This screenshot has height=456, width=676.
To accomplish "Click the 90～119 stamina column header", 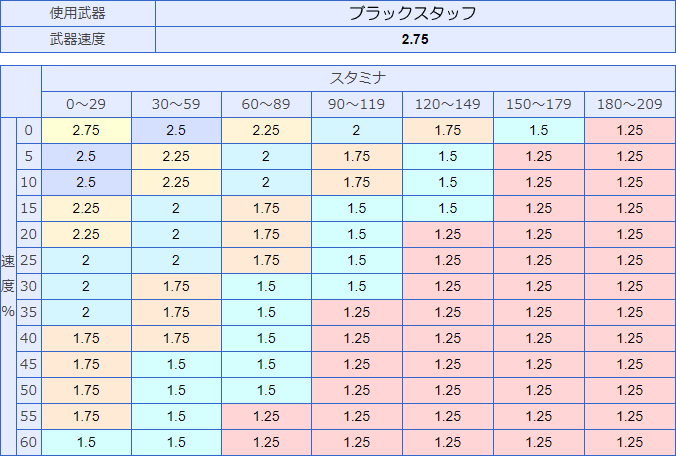I will click(x=357, y=104).
